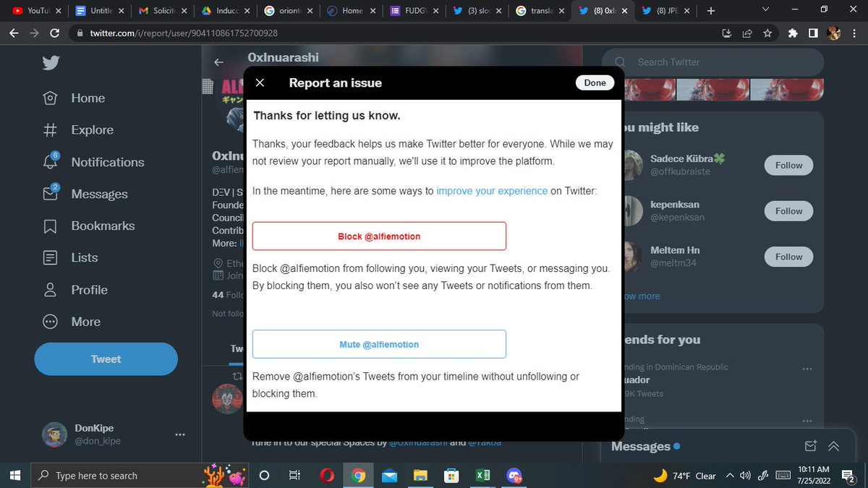The image size is (868, 488).
Task: Switch to the Gmail Solicit tab
Action: pyautogui.click(x=163, y=11)
